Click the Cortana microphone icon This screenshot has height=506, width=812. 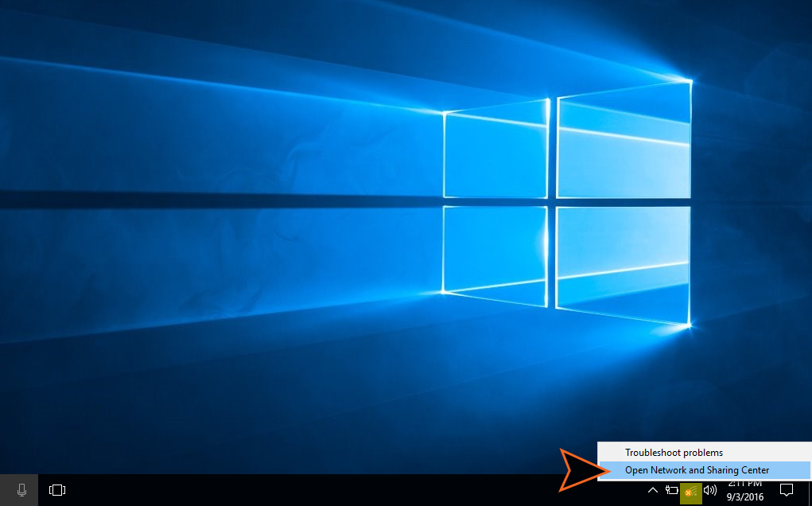click(x=21, y=490)
